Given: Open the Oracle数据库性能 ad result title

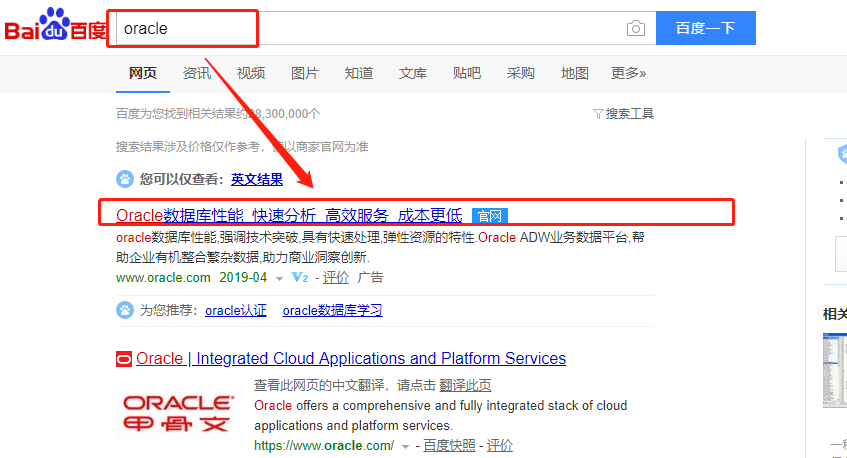Looking at the screenshot, I should click(289, 215).
